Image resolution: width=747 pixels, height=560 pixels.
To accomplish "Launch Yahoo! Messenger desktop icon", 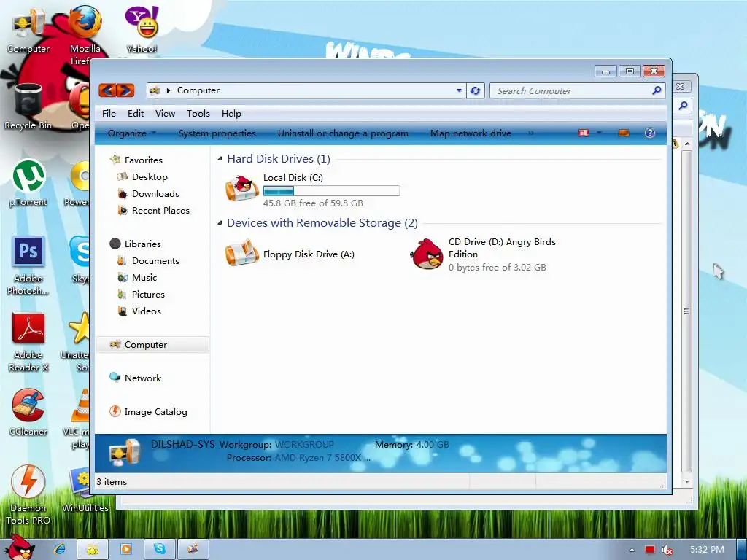I will (142, 29).
